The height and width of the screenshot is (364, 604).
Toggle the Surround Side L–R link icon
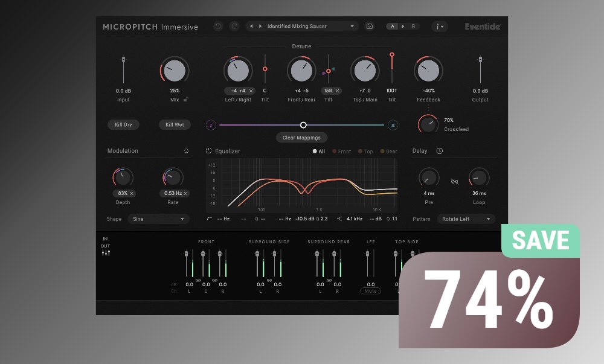(x=269, y=280)
